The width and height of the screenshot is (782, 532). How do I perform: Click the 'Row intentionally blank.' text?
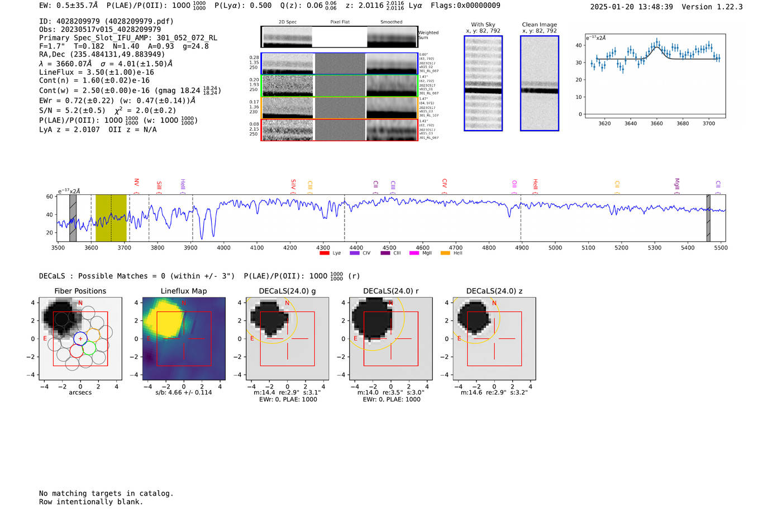(91, 502)
